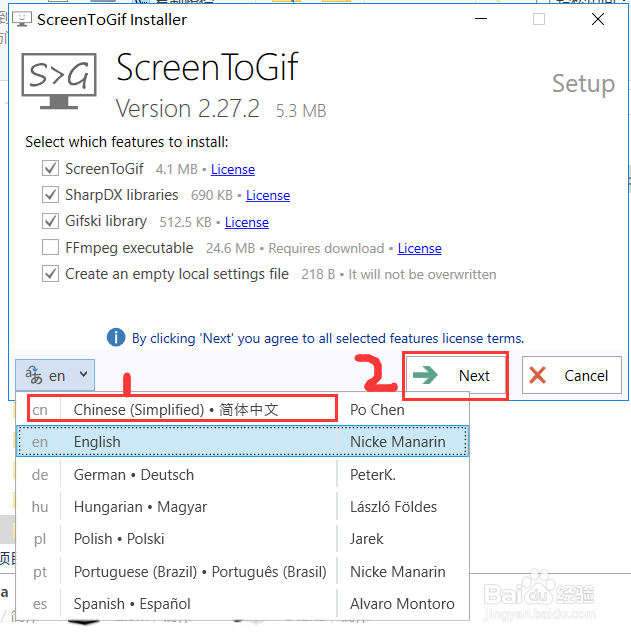Toggle Gifski library checkbox
Image resolution: width=631 pixels, height=636 pixels.
tap(50, 221)
